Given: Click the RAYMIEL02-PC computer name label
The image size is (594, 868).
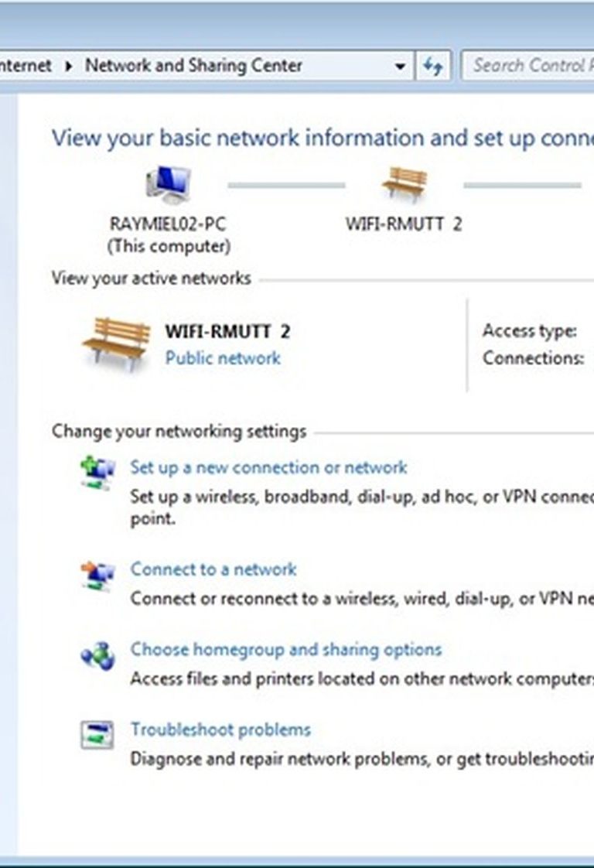Looking at the screenshot, I should pos(169,224).
